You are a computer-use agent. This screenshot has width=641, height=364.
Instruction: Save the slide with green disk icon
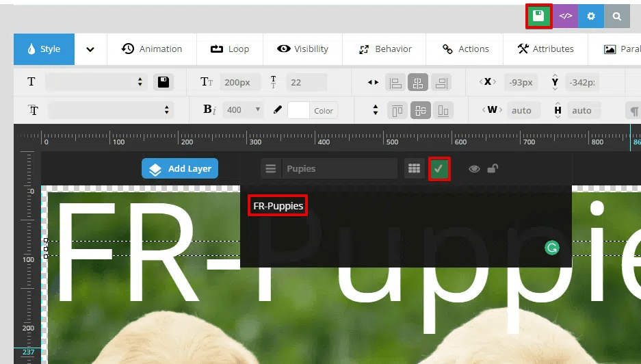coord(539,16)
